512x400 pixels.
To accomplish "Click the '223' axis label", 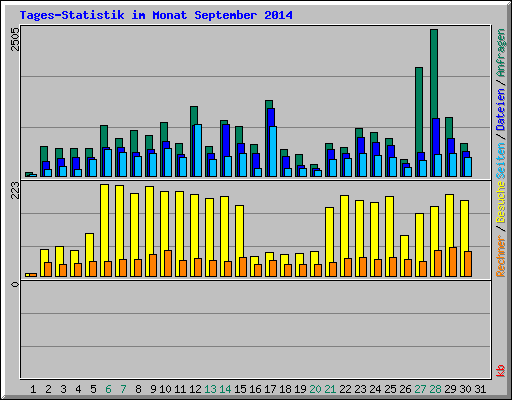I will pos(15,191).
